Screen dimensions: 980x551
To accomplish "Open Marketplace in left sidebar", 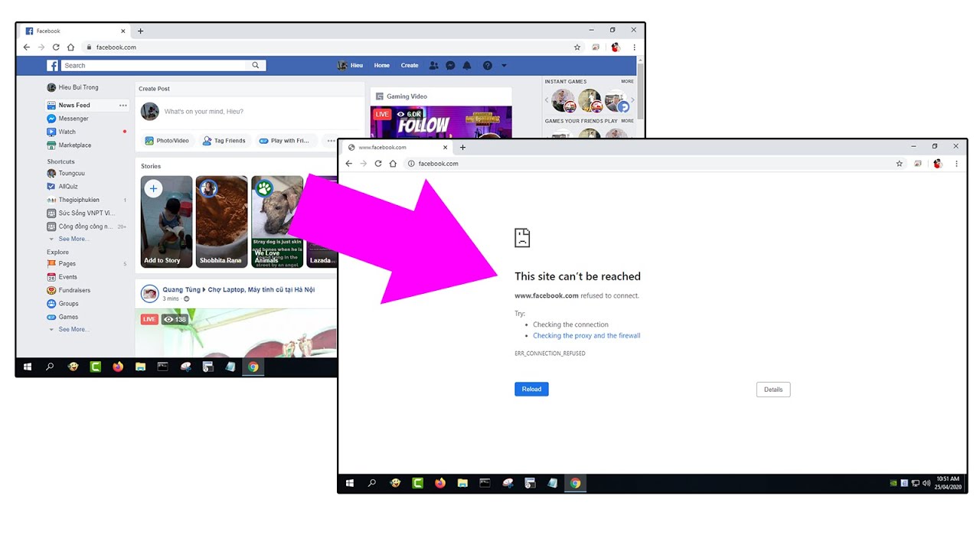I will click(69, 145).
